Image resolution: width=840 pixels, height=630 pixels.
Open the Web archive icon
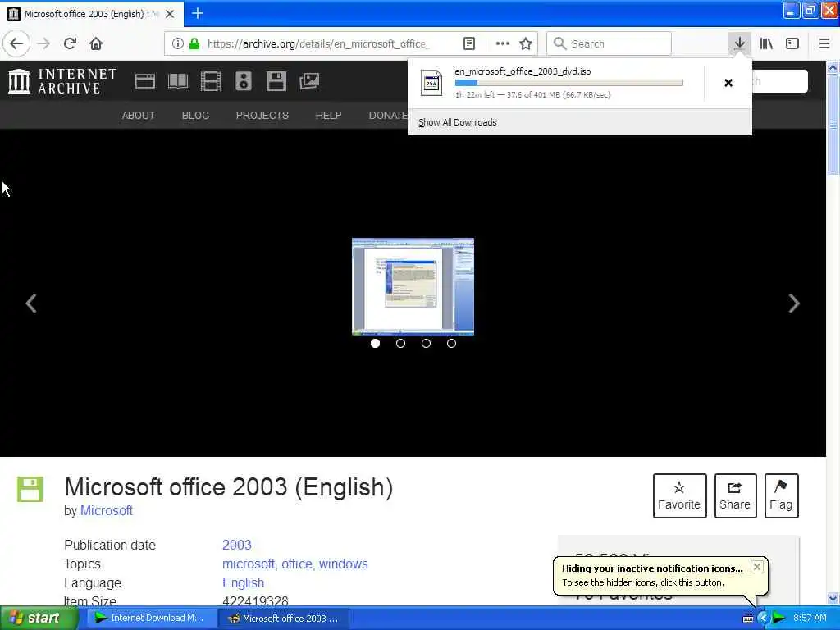[x=144, y=81]
